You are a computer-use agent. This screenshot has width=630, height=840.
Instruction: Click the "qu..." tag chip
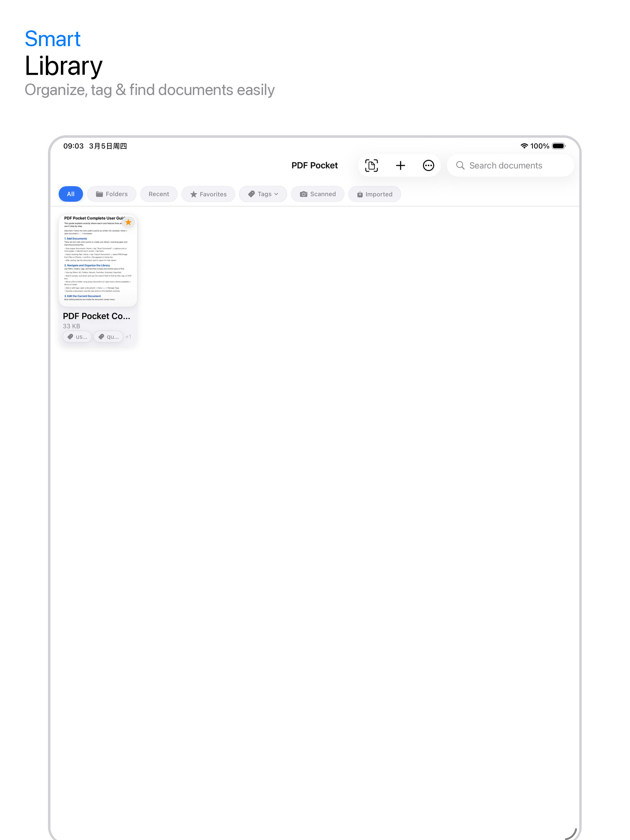tap(108, 337)
